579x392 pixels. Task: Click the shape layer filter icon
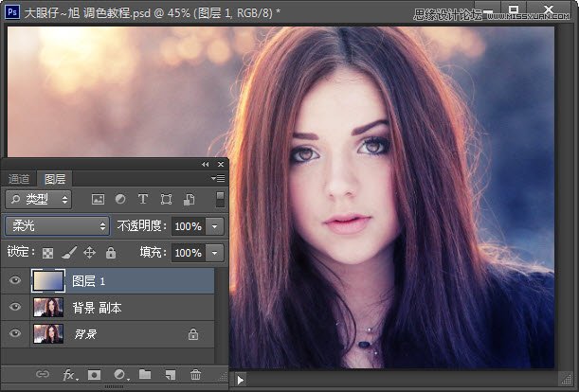tap(167, 200)
